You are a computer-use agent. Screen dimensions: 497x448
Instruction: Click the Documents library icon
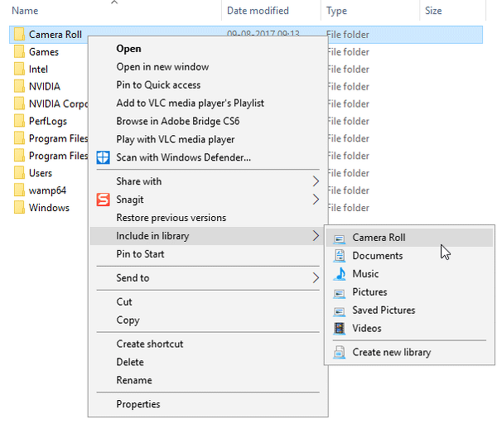coord(339,256)
